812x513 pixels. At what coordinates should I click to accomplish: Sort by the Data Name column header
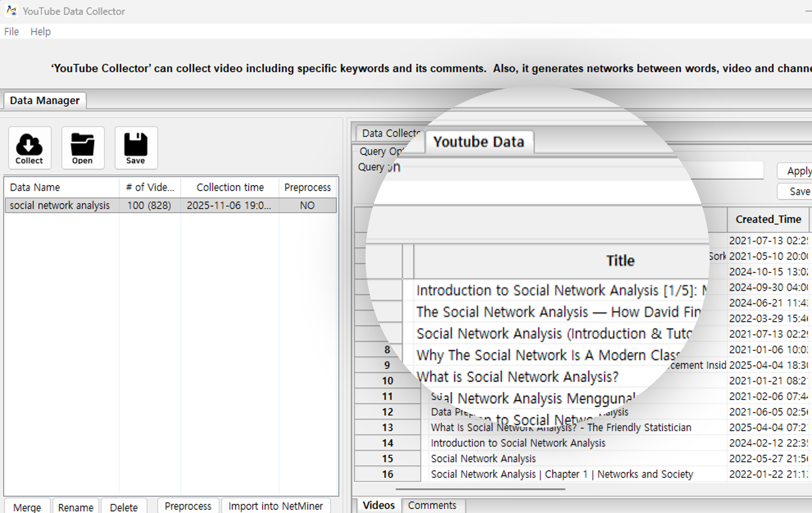62,187
